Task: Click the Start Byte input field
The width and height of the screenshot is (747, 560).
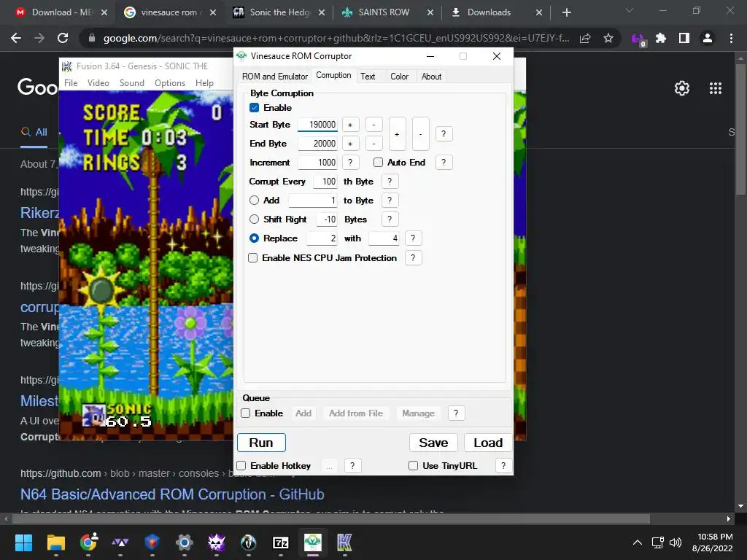Action: point(318,124)
